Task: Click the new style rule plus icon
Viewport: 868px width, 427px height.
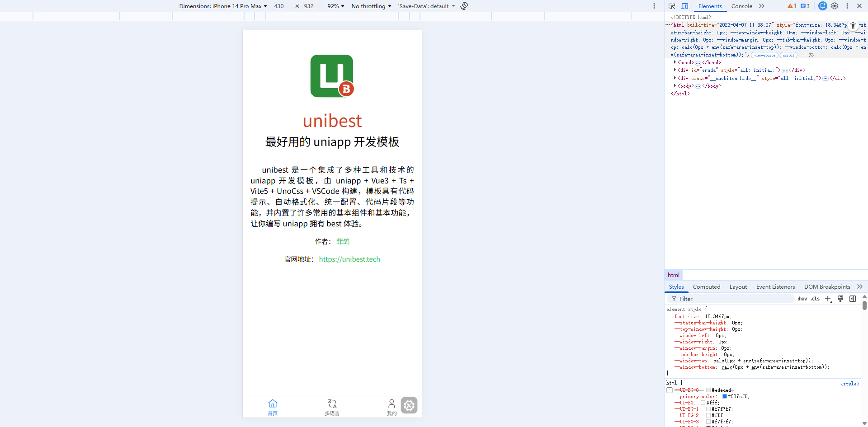Action: click(828, 299)
